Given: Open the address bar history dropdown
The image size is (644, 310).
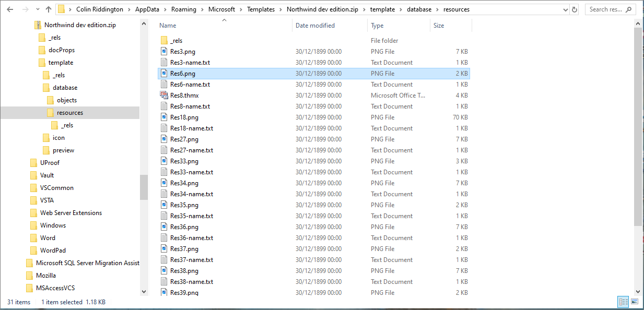Looking at the screenshot, I should tap(566, 9).
